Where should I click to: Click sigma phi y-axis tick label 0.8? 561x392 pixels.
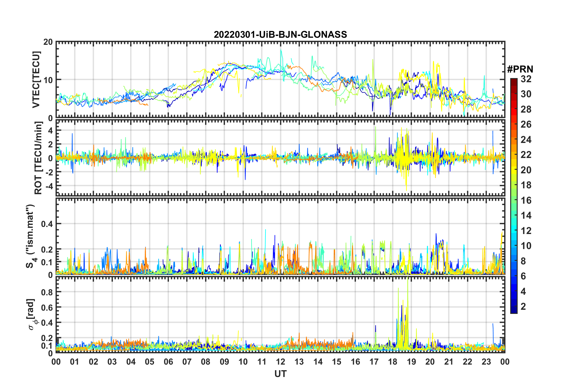coord(47,292)
